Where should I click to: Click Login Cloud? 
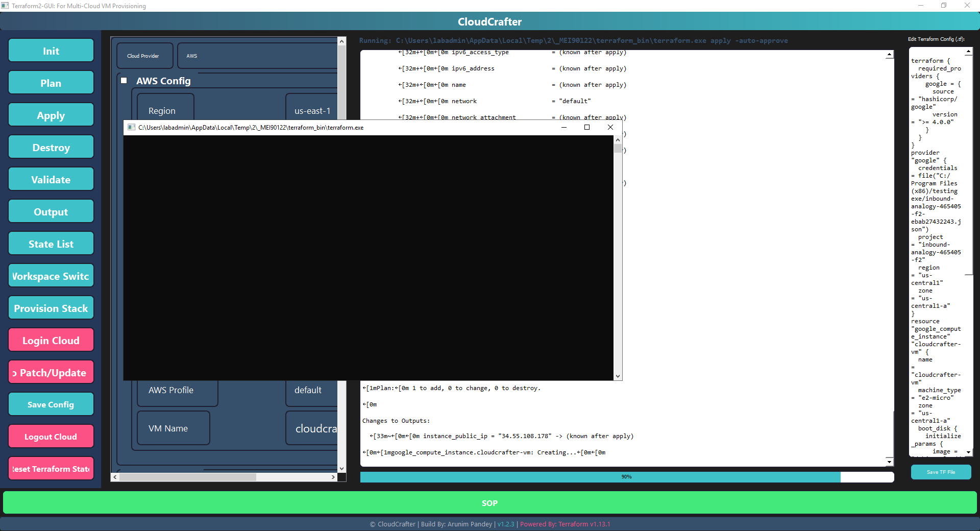pos(51,340)
